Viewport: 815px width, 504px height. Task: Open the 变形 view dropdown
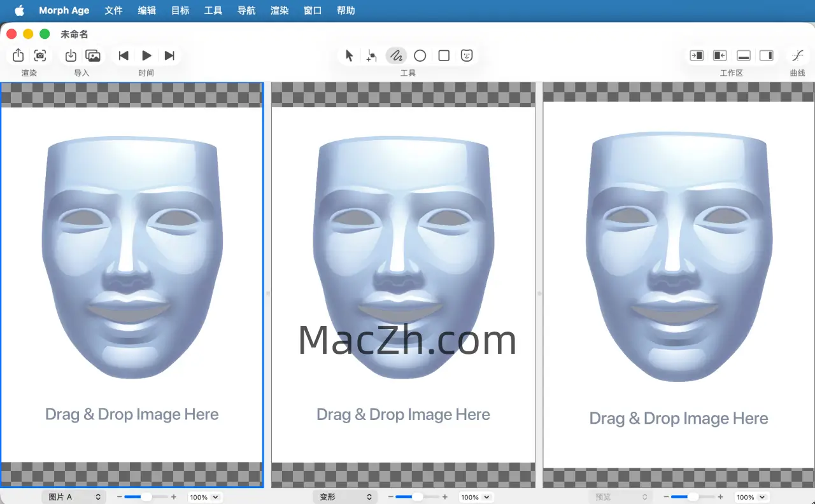[344, 497]
